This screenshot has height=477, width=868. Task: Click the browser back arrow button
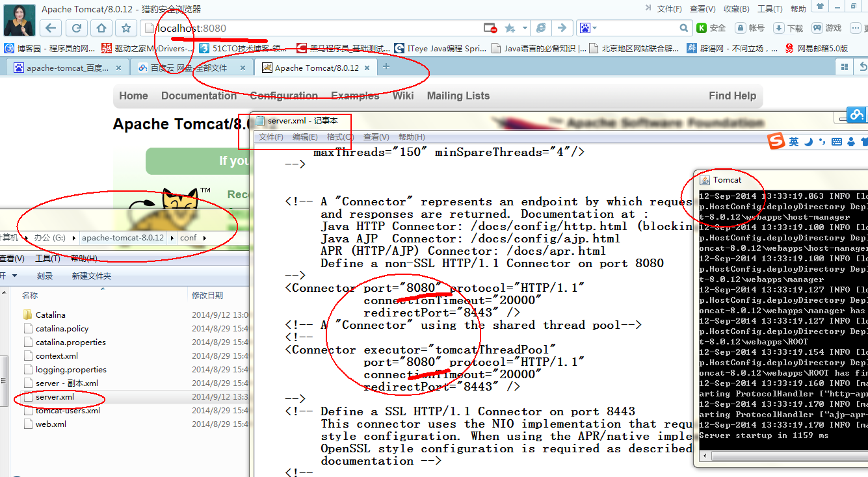click(51, 28)
